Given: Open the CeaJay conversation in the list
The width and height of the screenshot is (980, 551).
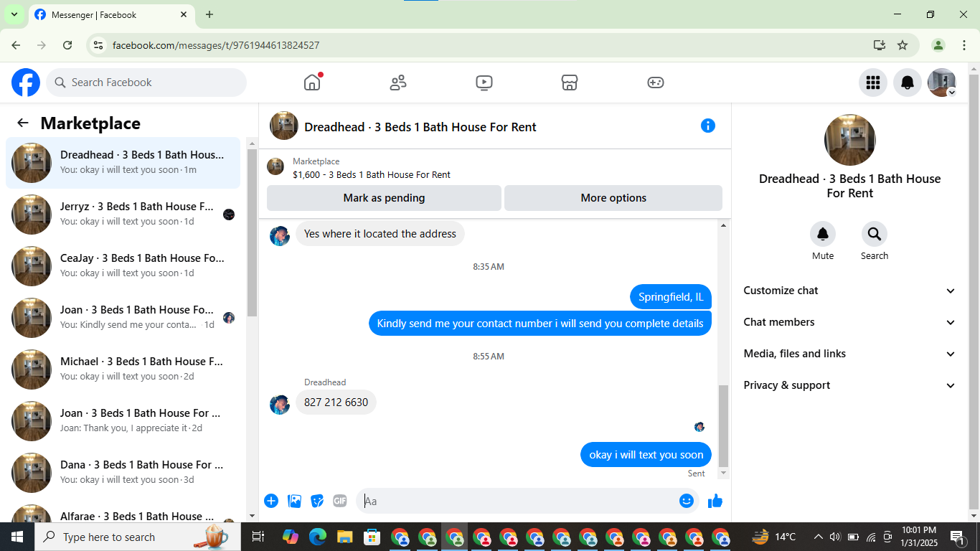Looking at the screenshot, I should coord(123,266).
